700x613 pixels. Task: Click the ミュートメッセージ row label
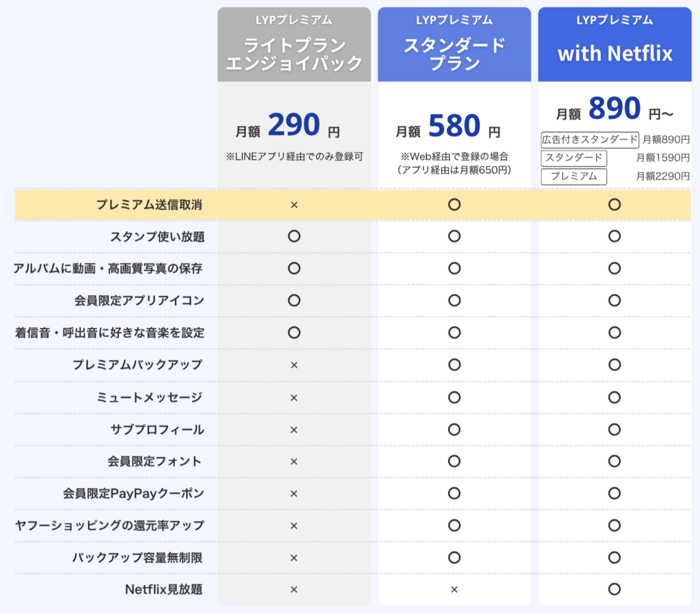tap(150, 397)
